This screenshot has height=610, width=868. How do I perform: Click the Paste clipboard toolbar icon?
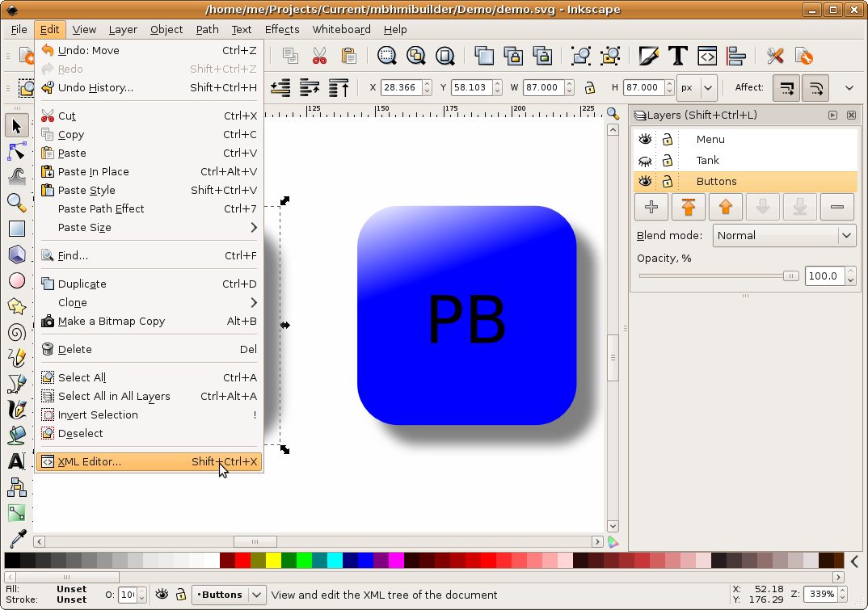(x=348, y=56)
